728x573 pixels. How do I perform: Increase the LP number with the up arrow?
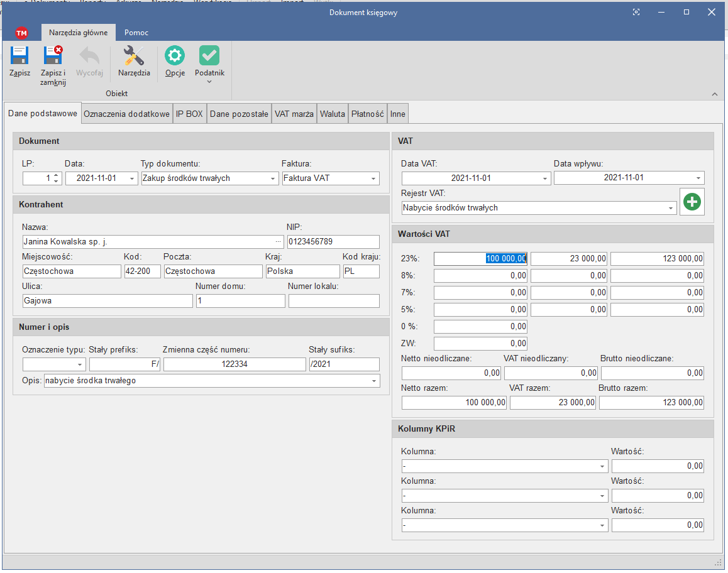(56, 175)
